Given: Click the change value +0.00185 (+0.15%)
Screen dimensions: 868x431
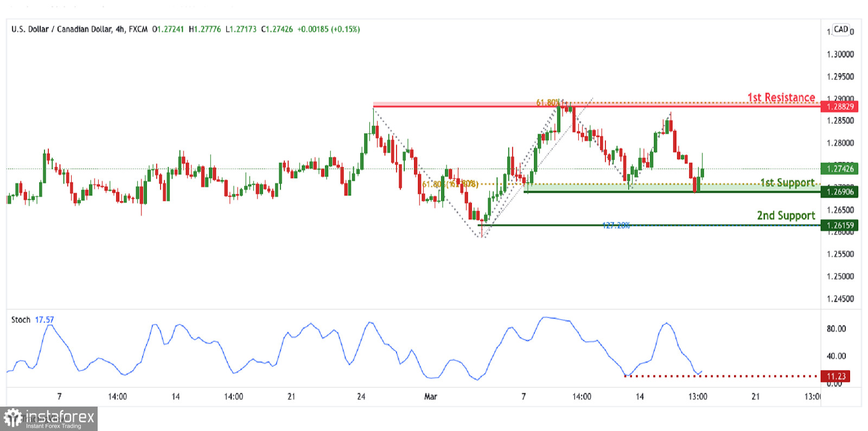Looking at the screenshot, I should point(328,29).
